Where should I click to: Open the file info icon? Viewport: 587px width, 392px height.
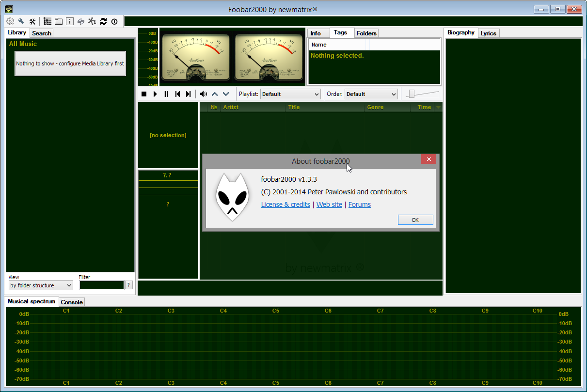[69, 21]
